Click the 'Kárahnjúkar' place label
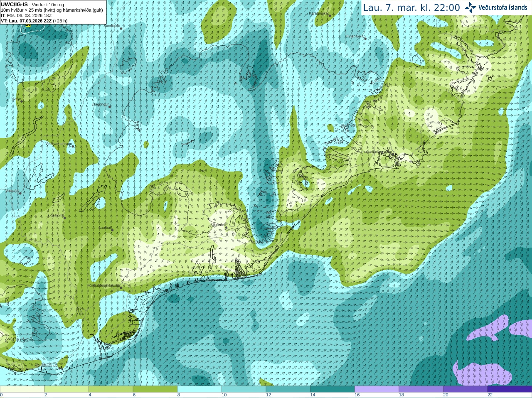The image size is (532, 398). (x=319, y=13)
